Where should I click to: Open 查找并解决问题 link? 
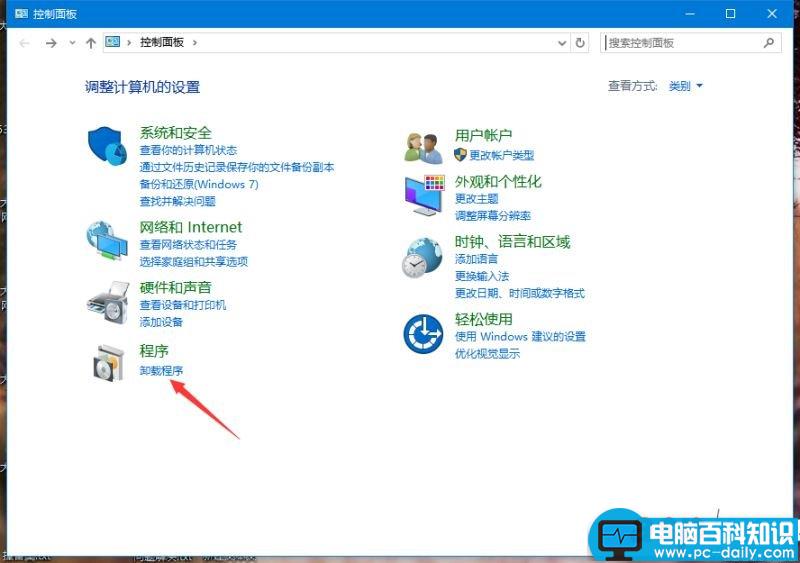[x=178, y=201]
